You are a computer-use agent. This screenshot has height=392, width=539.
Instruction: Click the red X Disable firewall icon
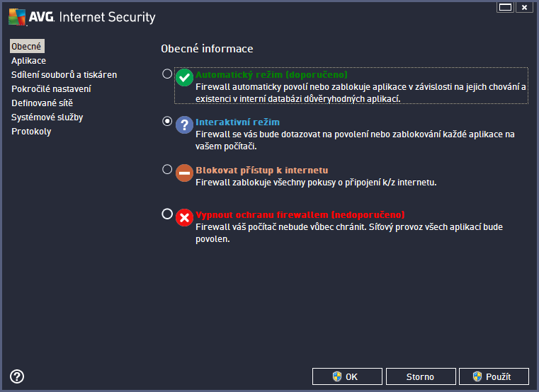(184, 217)
